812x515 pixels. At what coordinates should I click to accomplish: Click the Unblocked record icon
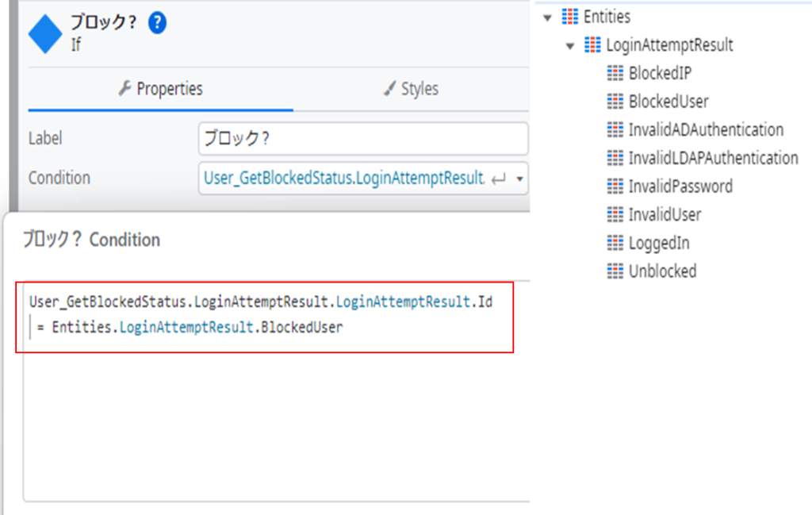click(x=615, y=271)
